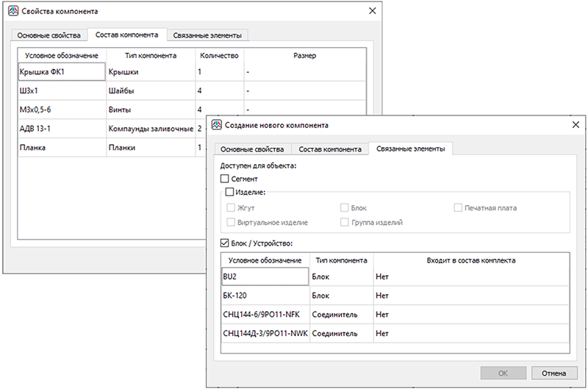The height and width of the screenshot is (389, 588).
Task: Open Основные свойства tab in Свойства компонента
Action: click(x=48, y=35)
